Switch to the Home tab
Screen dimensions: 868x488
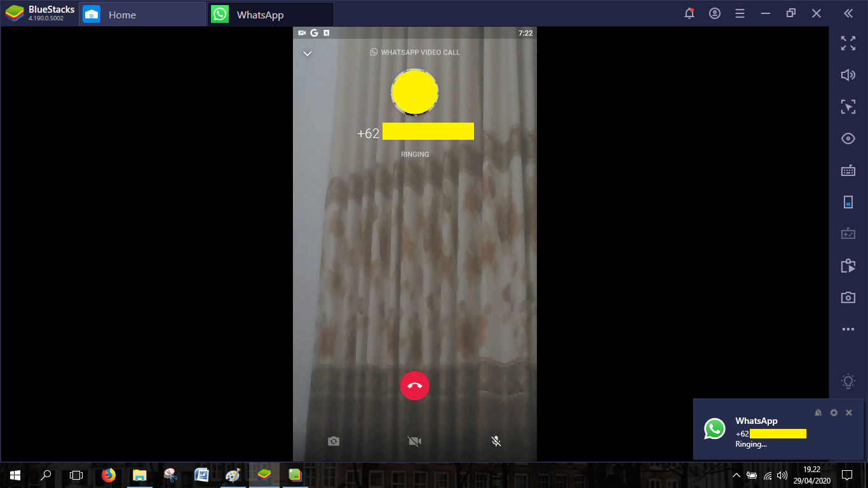pyautogui.click(x=143, y=15)
